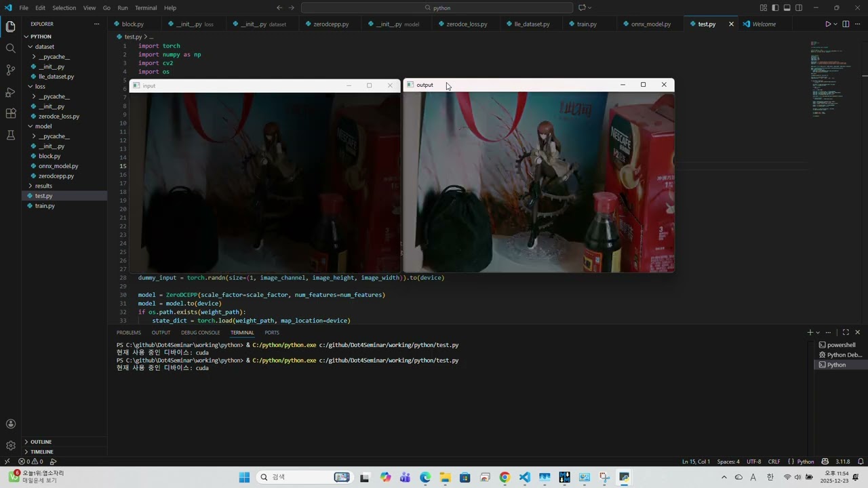Toggle the Secondary Side Bar visibility
868x488 pixels.
799,7
